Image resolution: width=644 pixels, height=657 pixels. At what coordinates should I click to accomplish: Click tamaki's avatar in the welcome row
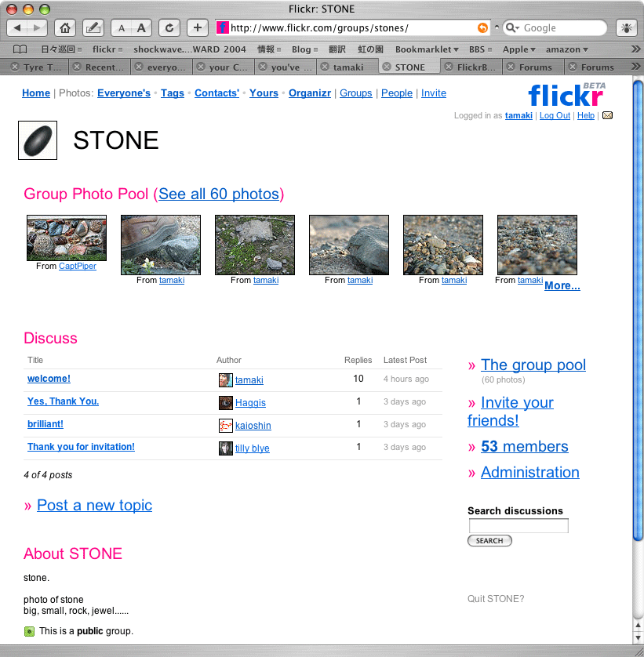pos(225,380)
